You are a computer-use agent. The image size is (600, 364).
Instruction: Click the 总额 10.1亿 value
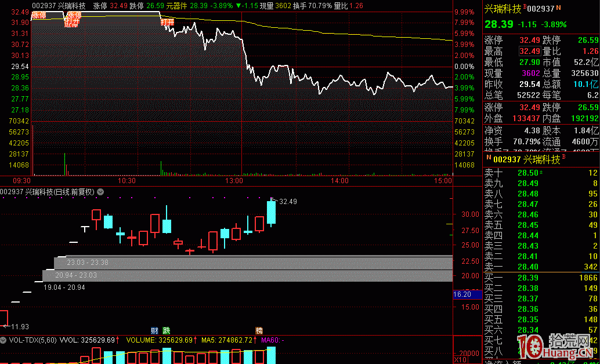pos(585,84)
